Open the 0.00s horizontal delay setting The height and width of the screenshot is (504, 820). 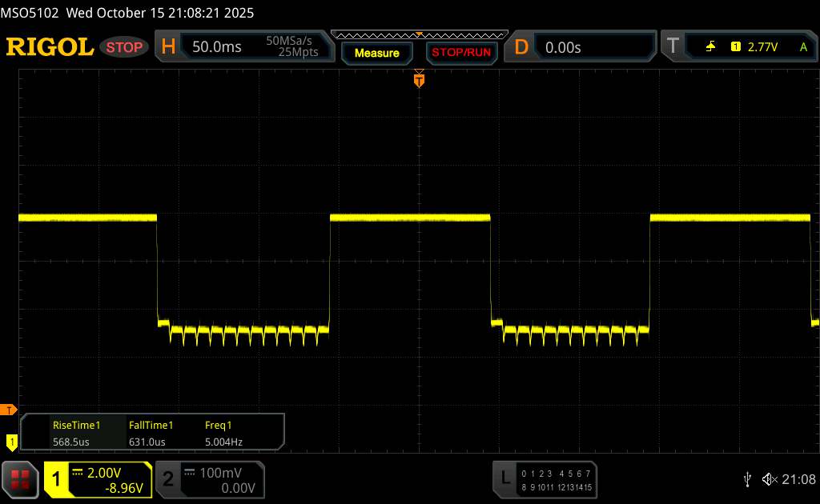(x=563, y=47)
